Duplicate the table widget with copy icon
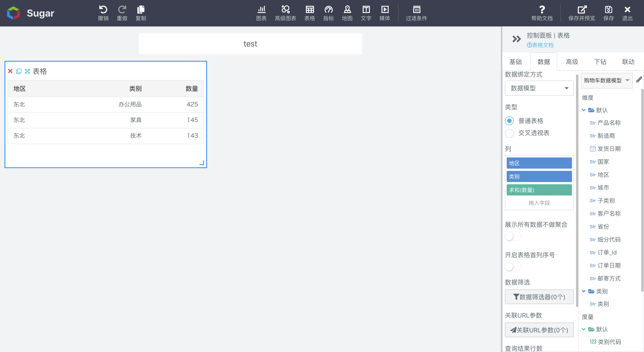Screen dimensions: 644x352 tap(19, 71)
